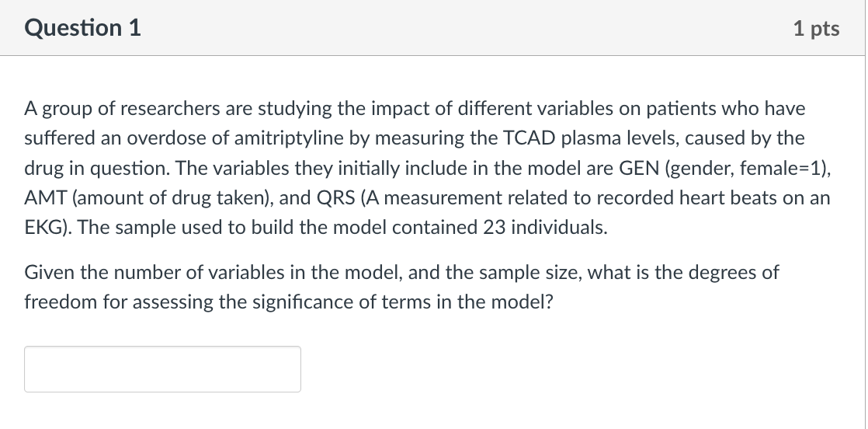Click the variable name "AMT"
The height and width of the screenshot is (429, 868).
tap(46, 198)
